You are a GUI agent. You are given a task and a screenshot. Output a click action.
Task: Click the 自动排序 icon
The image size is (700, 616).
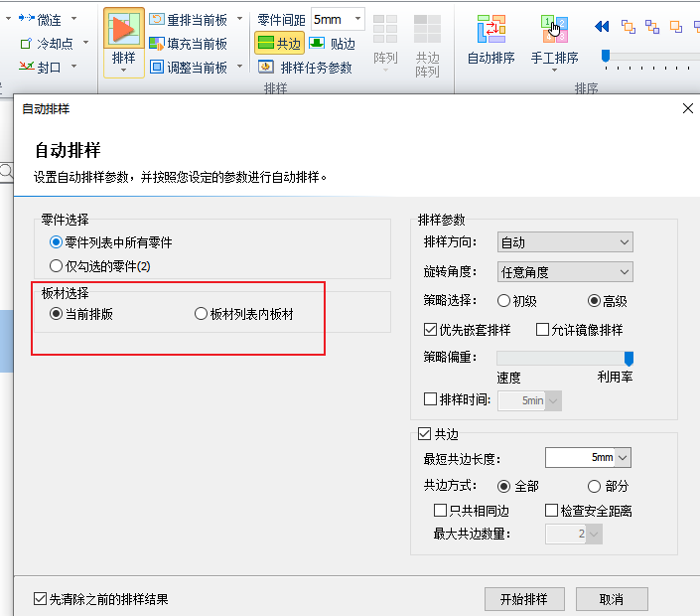(491, 29)
